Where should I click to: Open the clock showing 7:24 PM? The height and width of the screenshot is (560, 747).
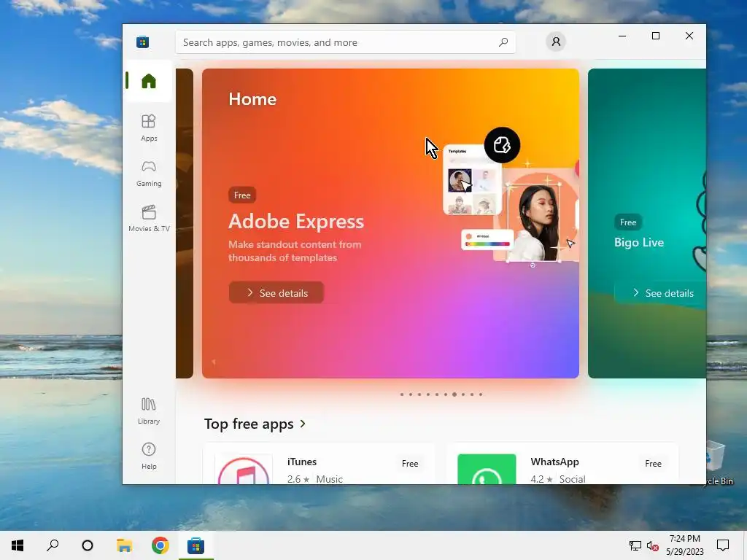(685, 545)
